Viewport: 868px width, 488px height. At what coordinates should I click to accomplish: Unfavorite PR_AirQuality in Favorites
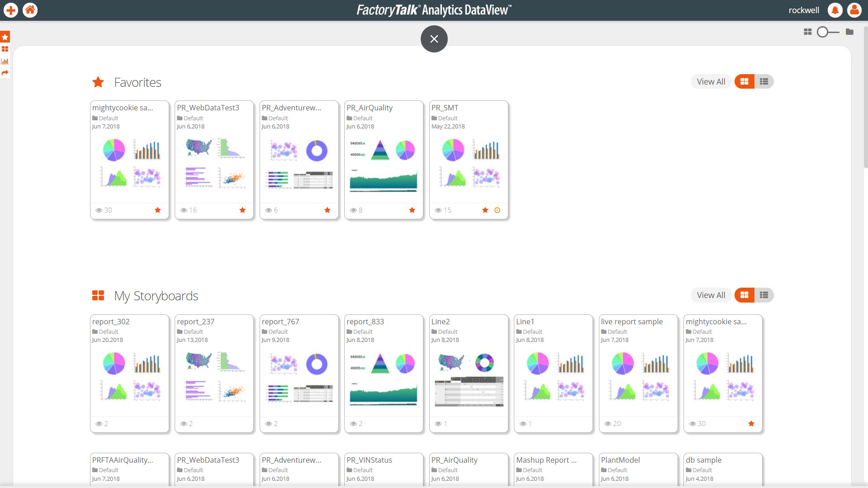(x=412, y=210)
